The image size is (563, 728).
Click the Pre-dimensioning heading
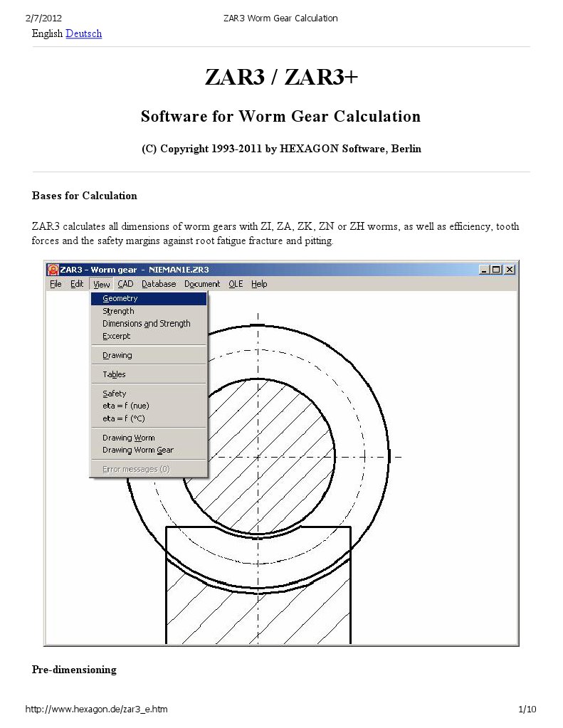tap(74, 670)
